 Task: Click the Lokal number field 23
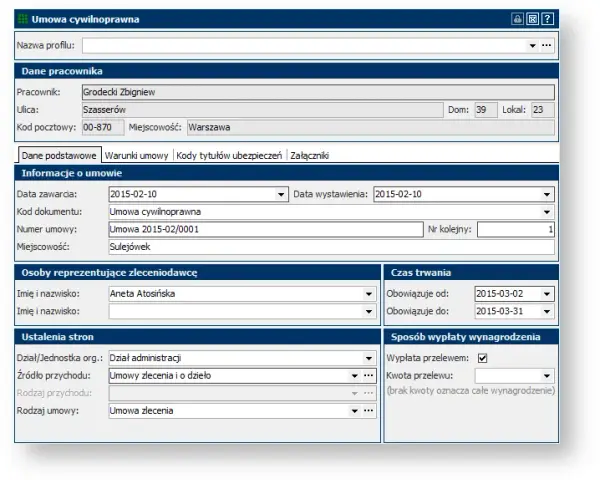[543, 110]
